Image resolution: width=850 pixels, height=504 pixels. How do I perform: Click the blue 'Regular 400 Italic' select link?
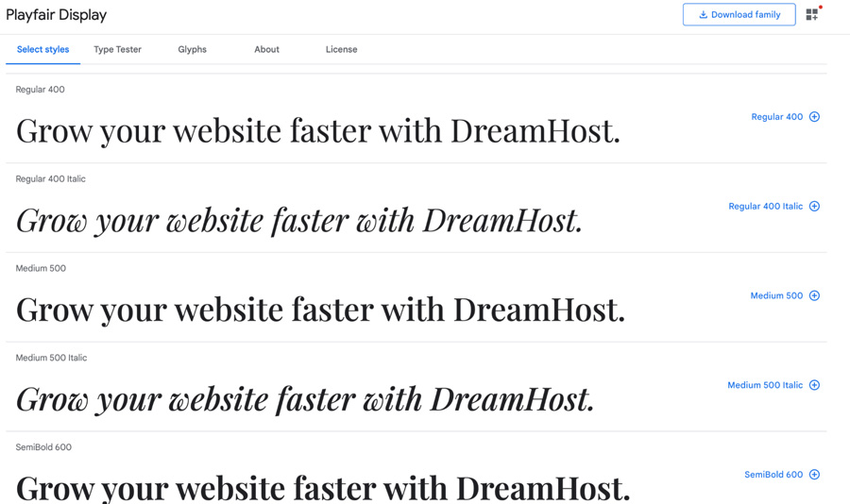click(765, 206)
